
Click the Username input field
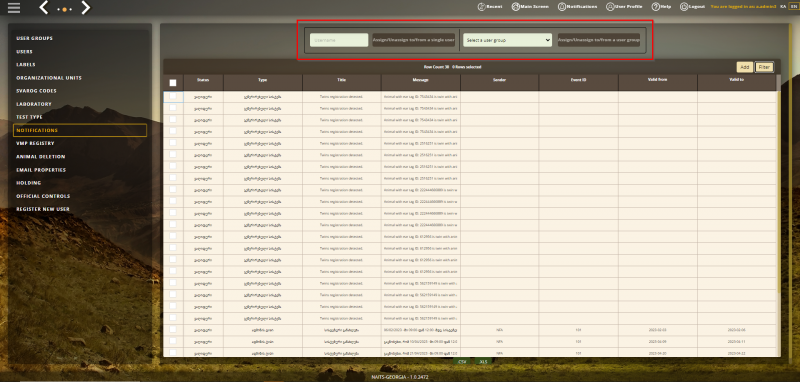click(x=339, y=40)
